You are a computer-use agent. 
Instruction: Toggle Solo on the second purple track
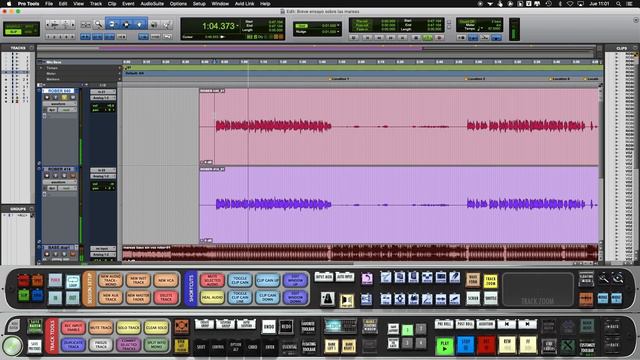[x=64, y=176]
